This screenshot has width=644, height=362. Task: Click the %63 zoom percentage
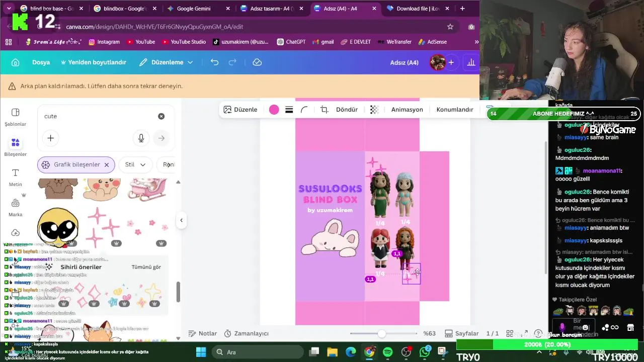[x=429, y=333]
